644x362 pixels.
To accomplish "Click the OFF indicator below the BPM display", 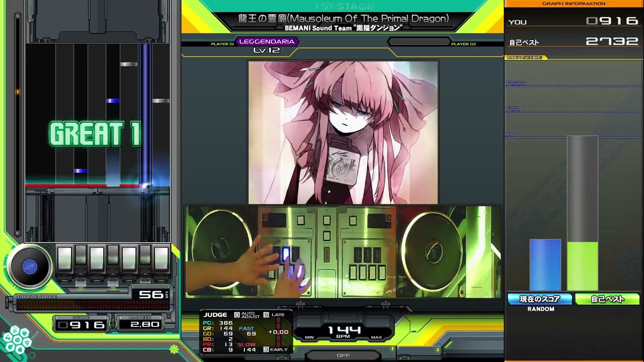I will (343, 355).
